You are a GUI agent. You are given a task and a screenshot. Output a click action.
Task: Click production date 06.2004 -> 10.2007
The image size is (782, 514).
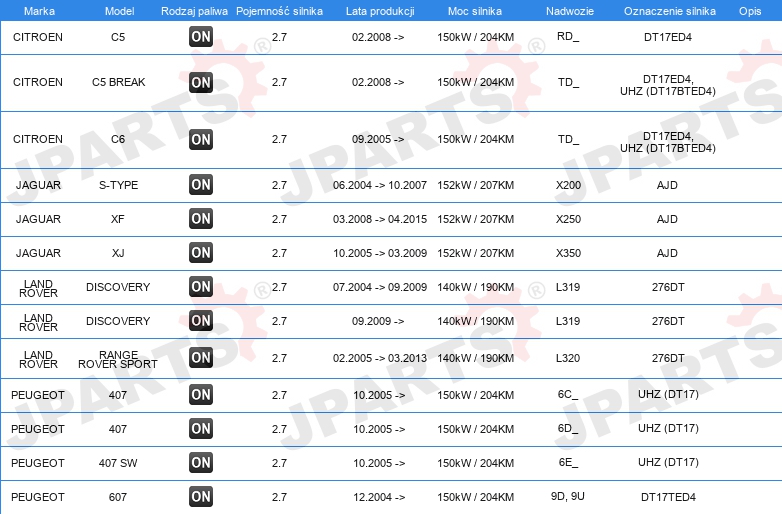pos(380,185)
